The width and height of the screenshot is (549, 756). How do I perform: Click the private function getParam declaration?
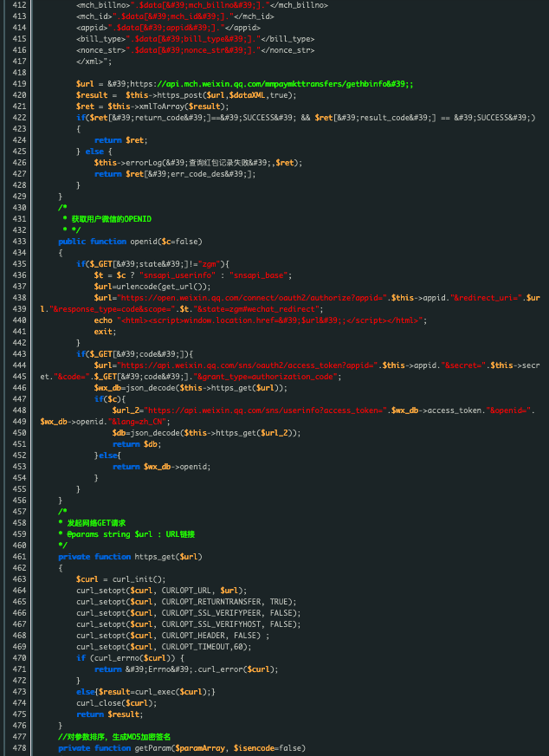(x=182, y=748)
